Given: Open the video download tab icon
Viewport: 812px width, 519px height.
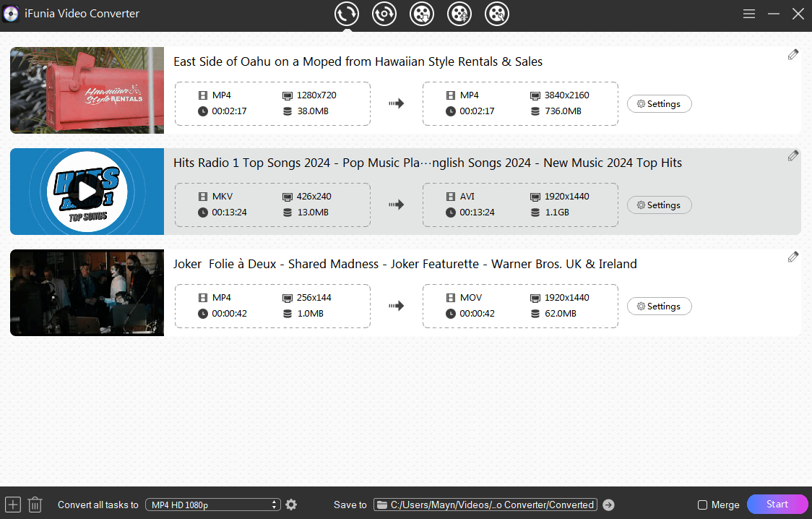Looking at the screenshot, I should tap(422, 14).
